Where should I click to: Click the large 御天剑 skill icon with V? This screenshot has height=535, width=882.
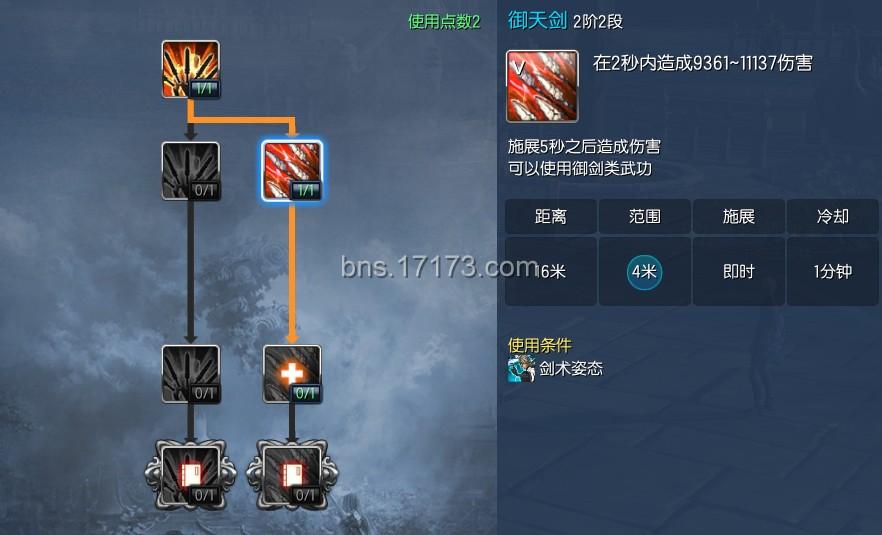tap(542, 86)
